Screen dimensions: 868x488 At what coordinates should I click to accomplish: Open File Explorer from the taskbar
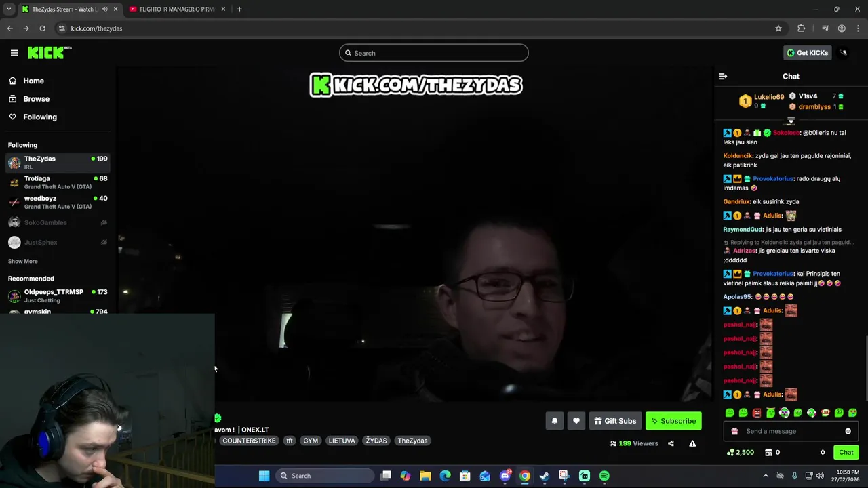(x=425, y=476)
